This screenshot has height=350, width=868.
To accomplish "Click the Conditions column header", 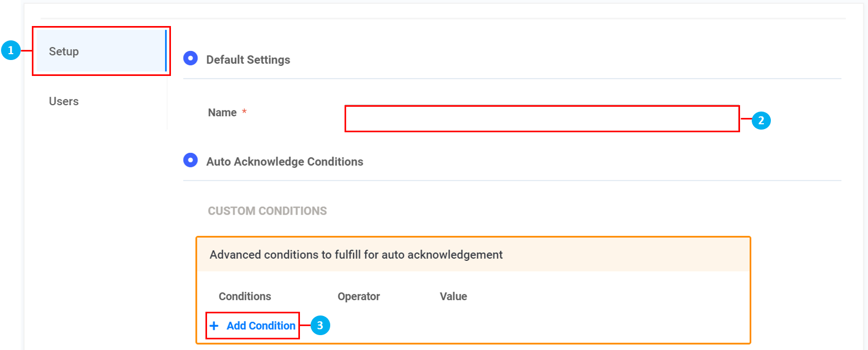I will [x=245, y=296].
